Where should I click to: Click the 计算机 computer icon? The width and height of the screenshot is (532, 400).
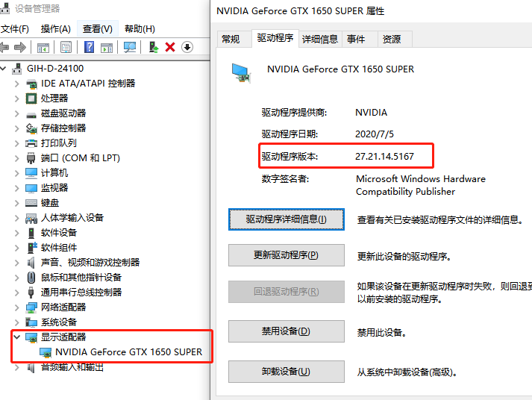click(31, 173)
